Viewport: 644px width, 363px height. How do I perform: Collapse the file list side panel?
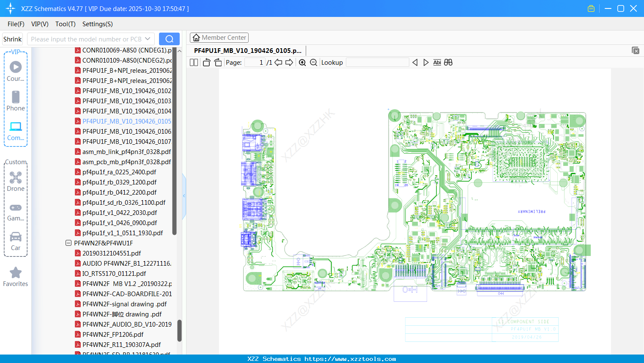[184, 196]
